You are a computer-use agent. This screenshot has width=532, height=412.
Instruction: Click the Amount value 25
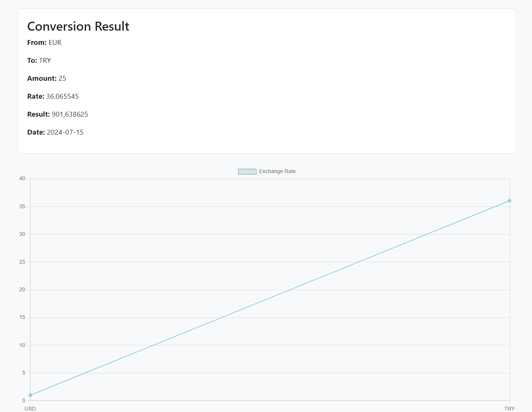click(x=62, y=78)
